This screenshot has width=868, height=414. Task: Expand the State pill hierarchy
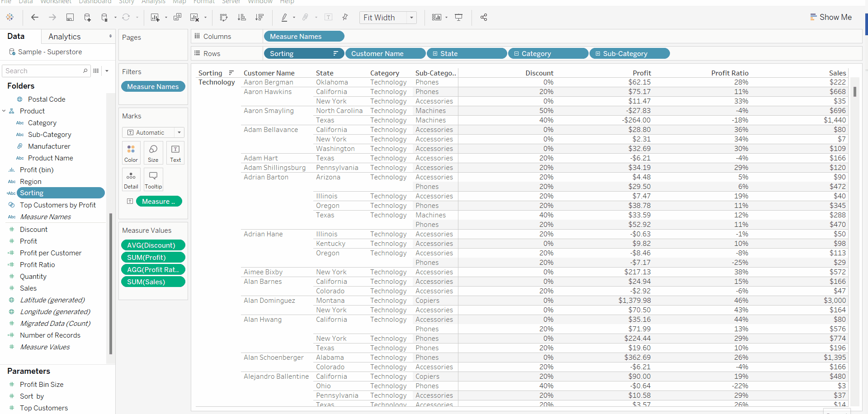[435, 54]
